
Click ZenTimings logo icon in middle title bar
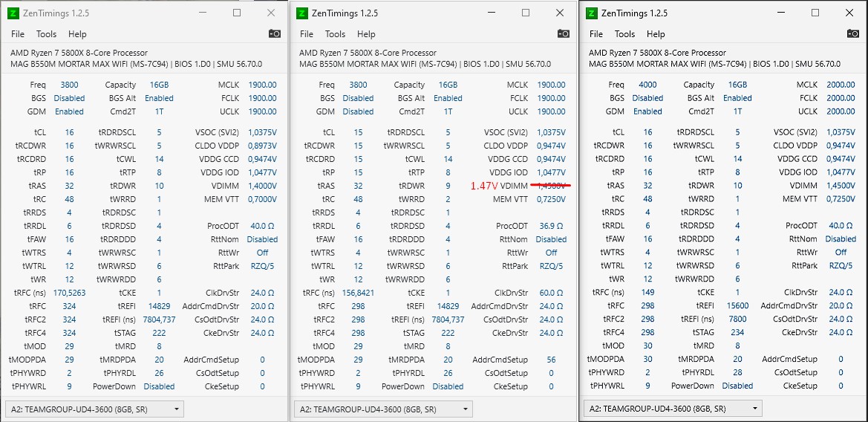point(301,13)
